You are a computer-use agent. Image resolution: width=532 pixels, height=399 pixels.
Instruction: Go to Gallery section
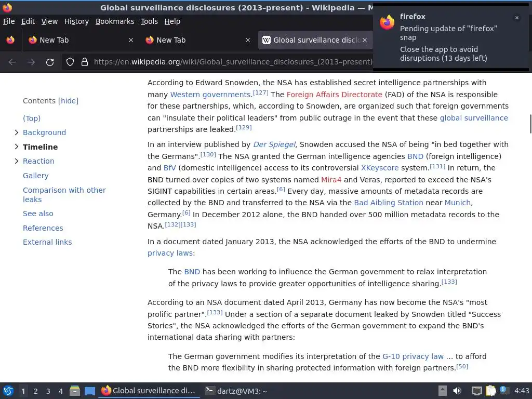36,176
